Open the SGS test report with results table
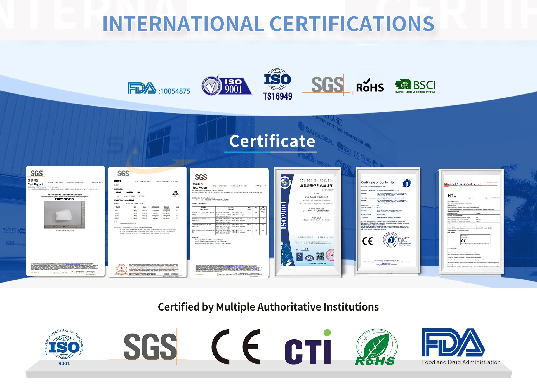537x392 pixels. point(229,223)
